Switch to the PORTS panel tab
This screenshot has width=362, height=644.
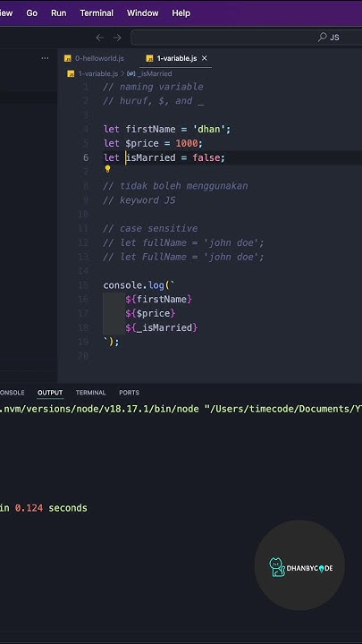click(x=129, y=393)
